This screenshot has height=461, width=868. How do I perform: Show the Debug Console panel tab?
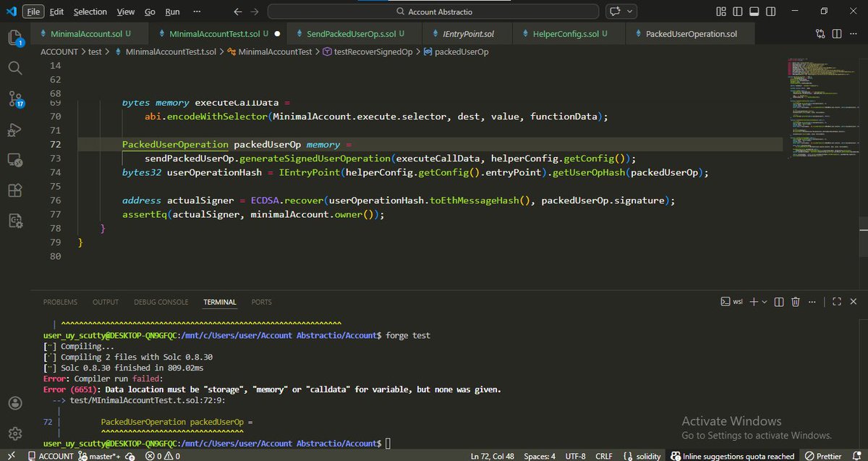(x=161, y=302)
